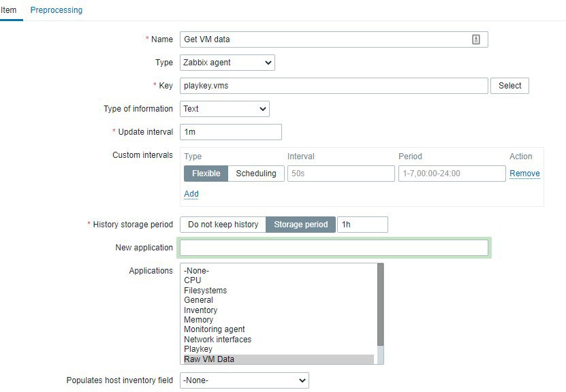The width and height of the screenshot is (566, 392).
Task: Select Inventory in the Applications list
Action: 279,310
